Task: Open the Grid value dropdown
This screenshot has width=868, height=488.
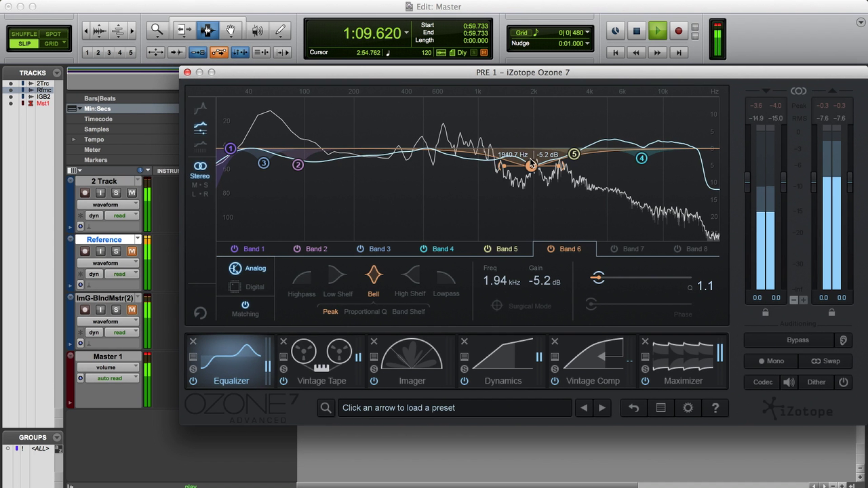Action: pos(587,33)
